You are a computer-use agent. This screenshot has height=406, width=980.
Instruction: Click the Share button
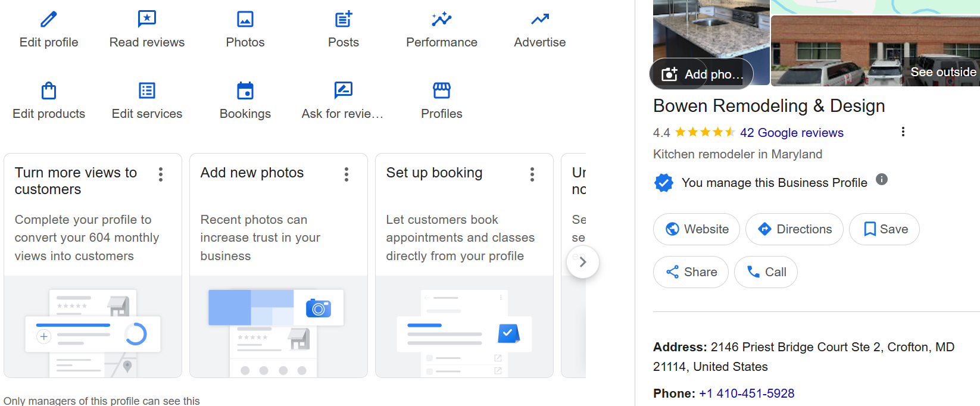[x=691, y=272]
